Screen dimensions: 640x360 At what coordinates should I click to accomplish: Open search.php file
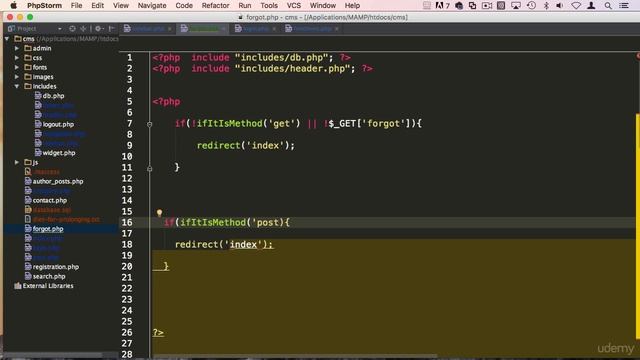tap(49, 276)
